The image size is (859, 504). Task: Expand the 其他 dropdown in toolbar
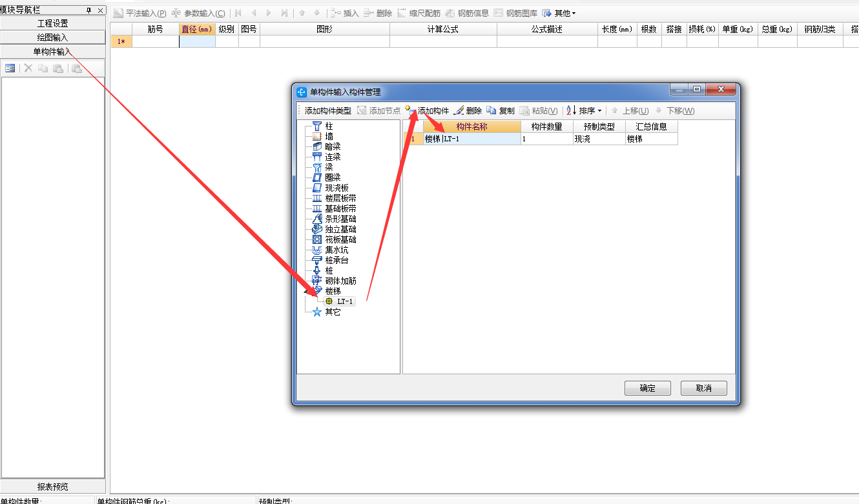pos(559,13)
